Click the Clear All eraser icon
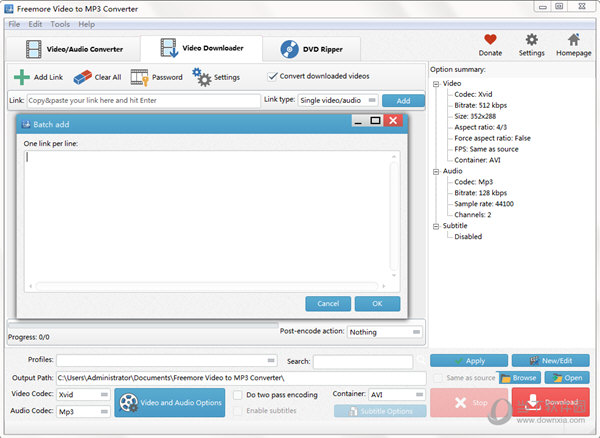600x438 pixels. coord(82,77)
